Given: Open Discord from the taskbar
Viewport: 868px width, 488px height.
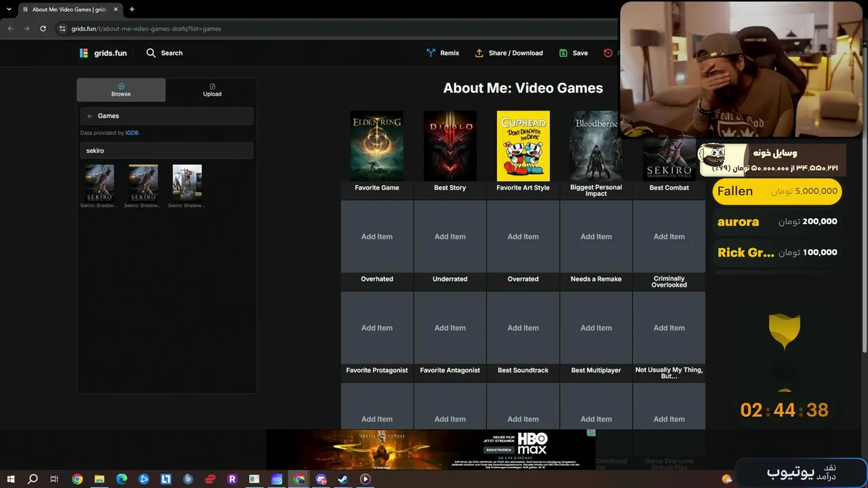Looking at the screenshot, I should (321, 479).
